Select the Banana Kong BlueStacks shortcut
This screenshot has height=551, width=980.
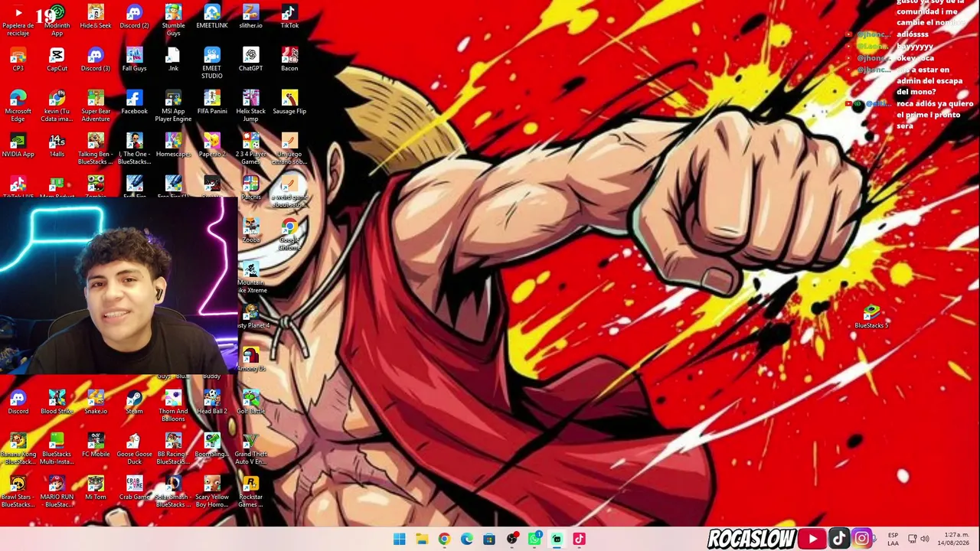point(18,448)
